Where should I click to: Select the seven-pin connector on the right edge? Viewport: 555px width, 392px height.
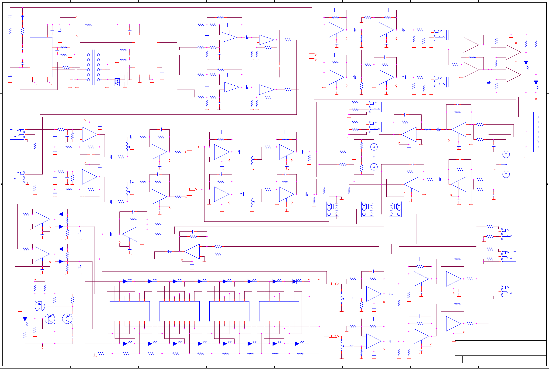[x=537, y=132]
